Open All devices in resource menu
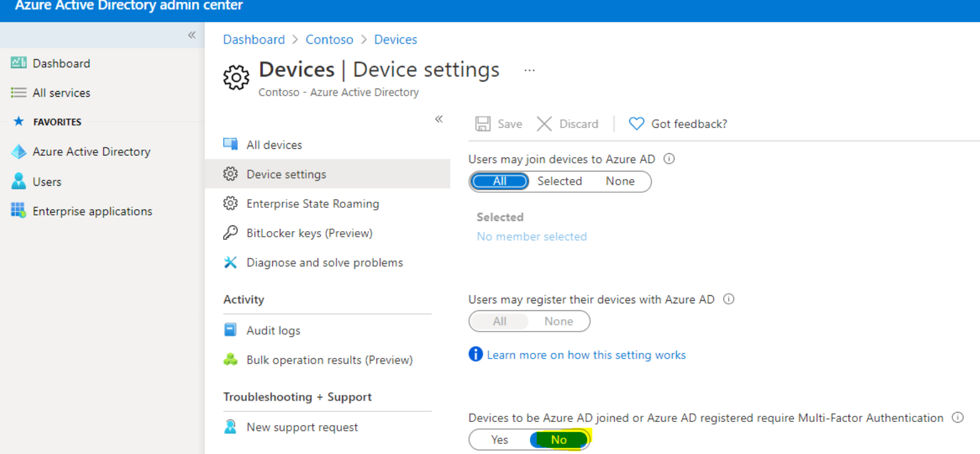 pyautogui.click(x=274, y=145)
